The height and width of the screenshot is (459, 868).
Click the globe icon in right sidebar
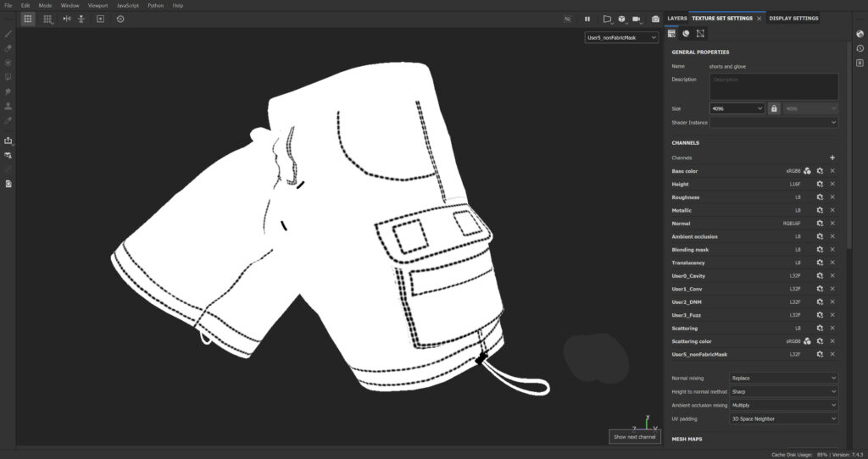coord(860,34)
